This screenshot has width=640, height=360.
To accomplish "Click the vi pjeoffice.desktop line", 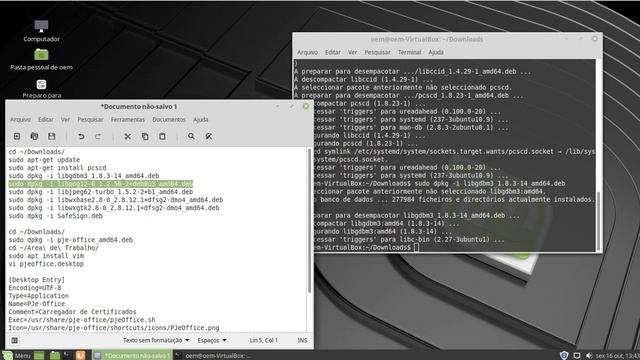I will pos(46,264).
